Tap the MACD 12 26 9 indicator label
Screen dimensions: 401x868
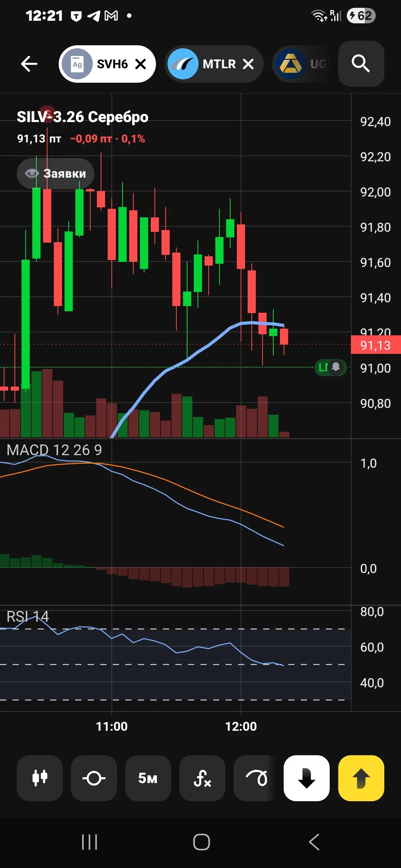(54, 450)
